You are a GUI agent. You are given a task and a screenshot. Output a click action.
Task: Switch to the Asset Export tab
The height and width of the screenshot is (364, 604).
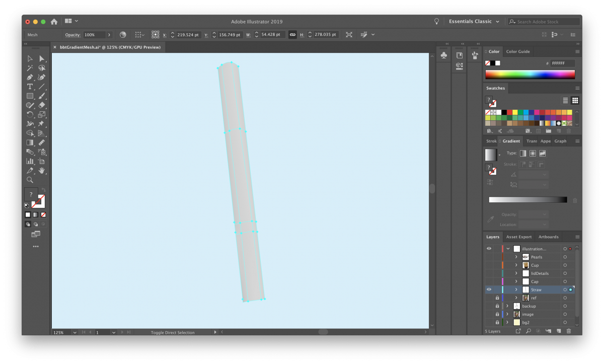[518, 237]
